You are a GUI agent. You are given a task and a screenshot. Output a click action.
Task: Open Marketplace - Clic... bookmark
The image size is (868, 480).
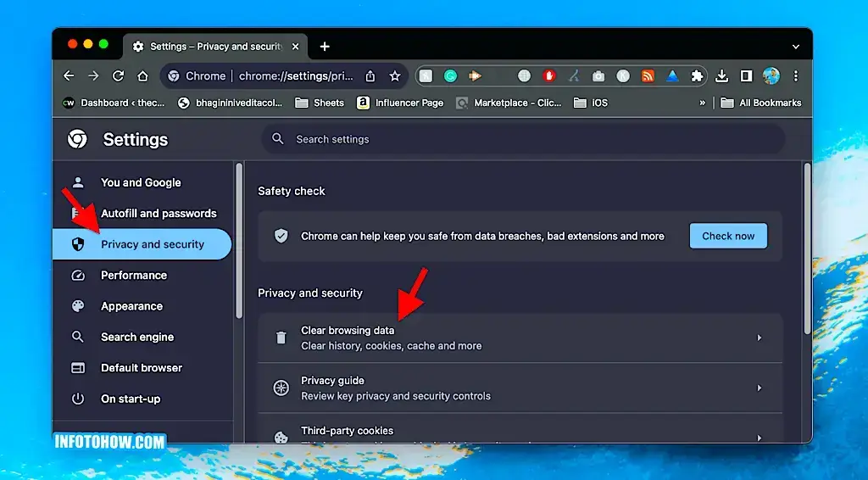tap(509, 103)
